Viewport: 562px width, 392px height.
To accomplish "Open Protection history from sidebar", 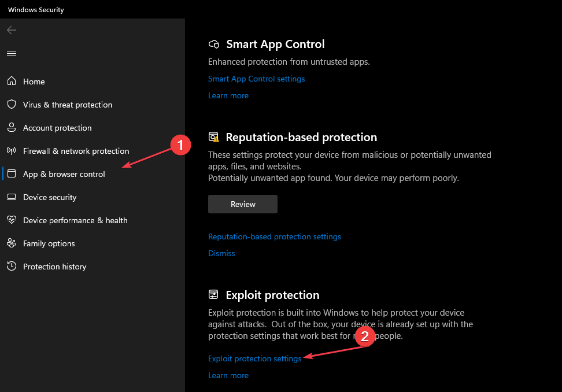I will point(55,267).
